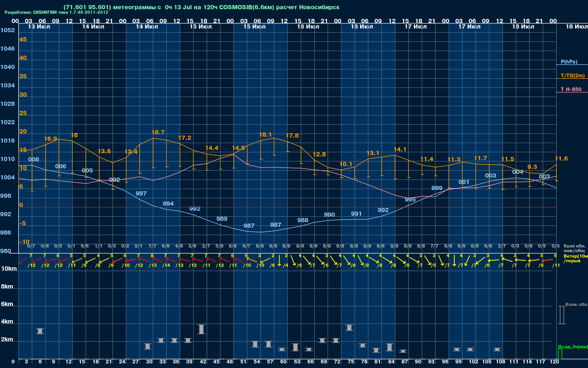The width and height of the screenshot is (588, 368).
Task: Click the 11.6 temperature label at chart end
Action: click(x=561, y=159)
